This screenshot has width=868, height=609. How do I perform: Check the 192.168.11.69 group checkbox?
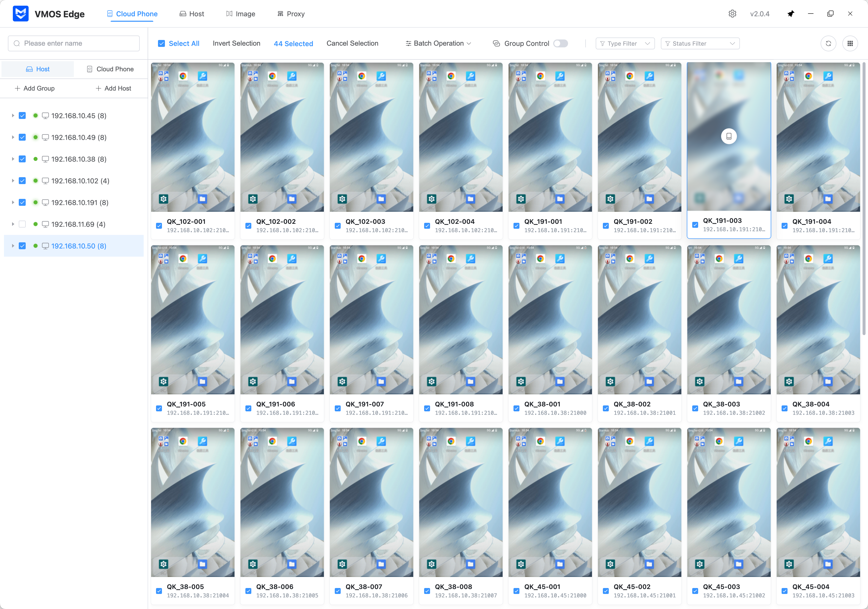click(22, 224)
